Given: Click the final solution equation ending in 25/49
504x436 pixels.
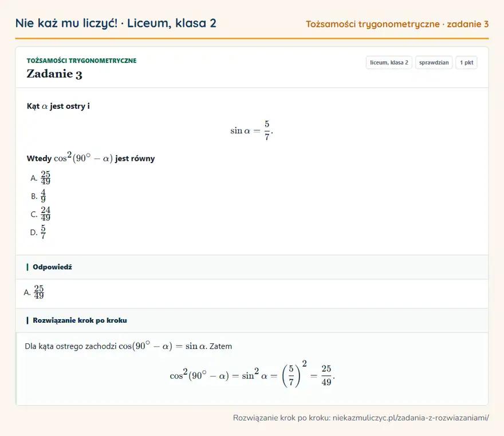Looking at the screenshot, I should pyautogui.click(x=253, y=374).
